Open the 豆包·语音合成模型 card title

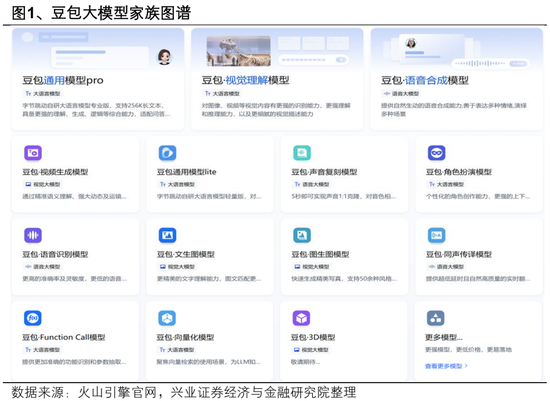(425, 80)
